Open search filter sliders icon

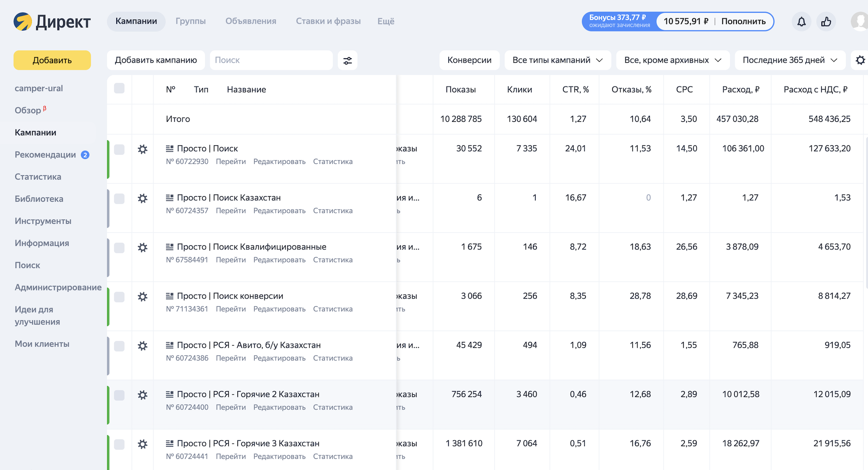(348, 60)
